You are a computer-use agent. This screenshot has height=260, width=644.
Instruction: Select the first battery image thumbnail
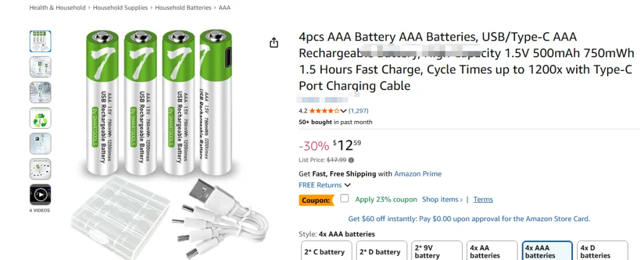(x=41, y=41)
